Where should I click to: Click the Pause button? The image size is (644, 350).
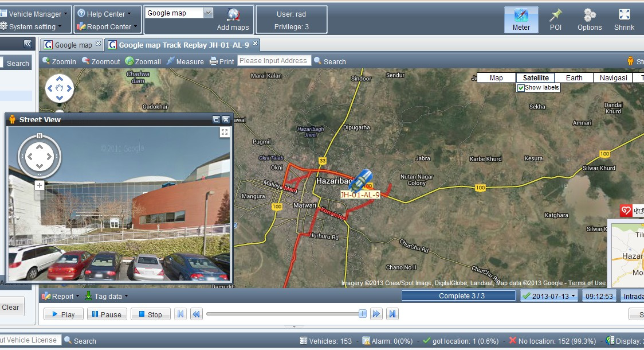[107, 314]
